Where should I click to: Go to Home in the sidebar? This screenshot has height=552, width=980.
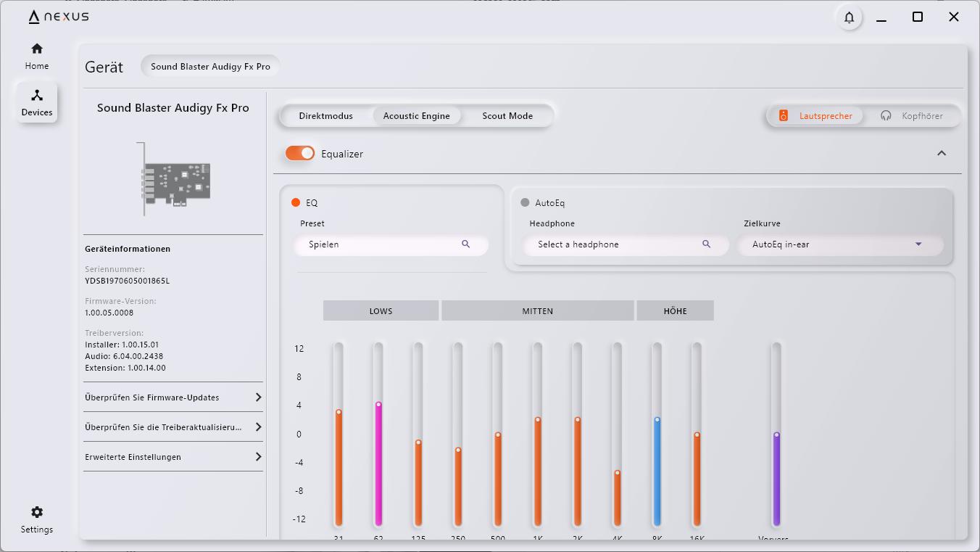click(37, 56)
